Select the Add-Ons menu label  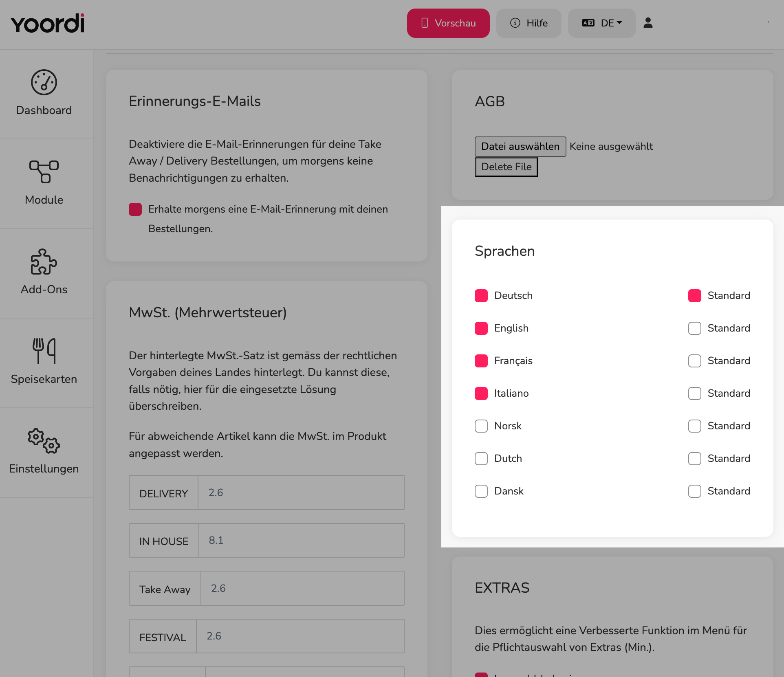click(44, 290)
